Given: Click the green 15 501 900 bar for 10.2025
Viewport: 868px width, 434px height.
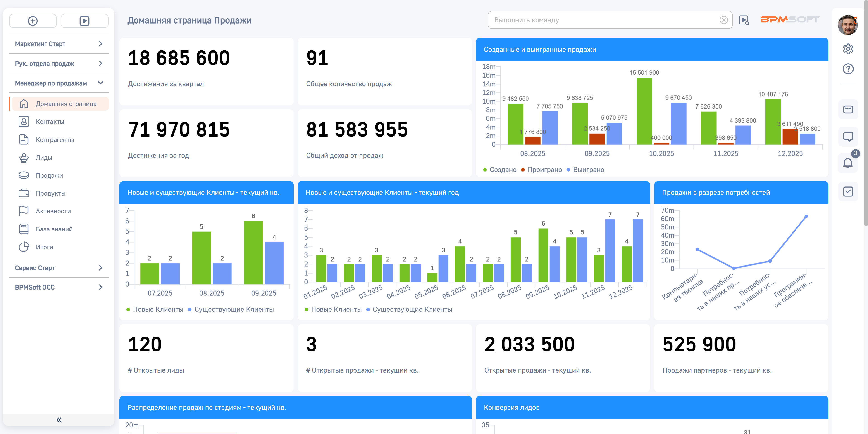Looking at the screenshot, I should point(644,111).
